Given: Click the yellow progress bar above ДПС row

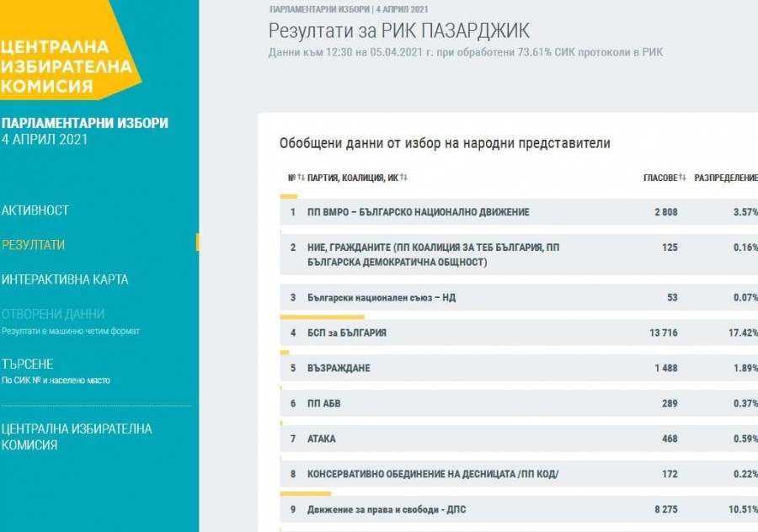Looking at the screenshot, I should tap(306, 494).
